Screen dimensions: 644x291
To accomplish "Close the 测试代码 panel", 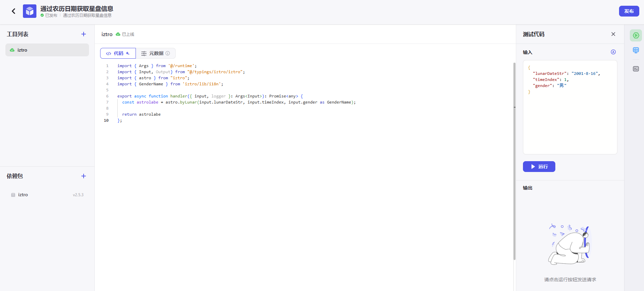I will click(613, 34).
